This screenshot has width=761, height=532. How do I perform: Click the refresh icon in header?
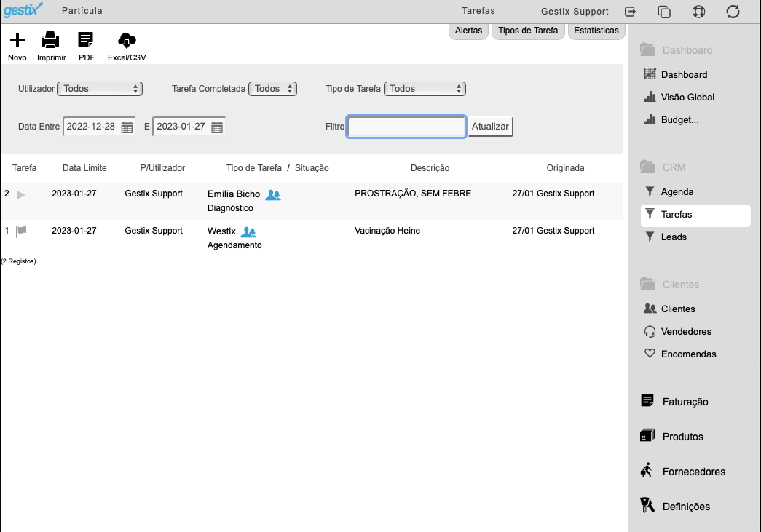(733, 11)
